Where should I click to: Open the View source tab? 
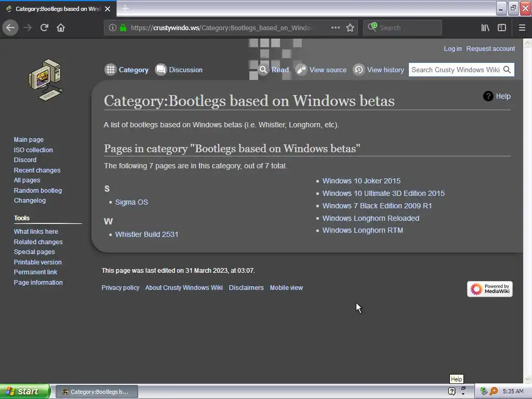click(x=321, y=70)
